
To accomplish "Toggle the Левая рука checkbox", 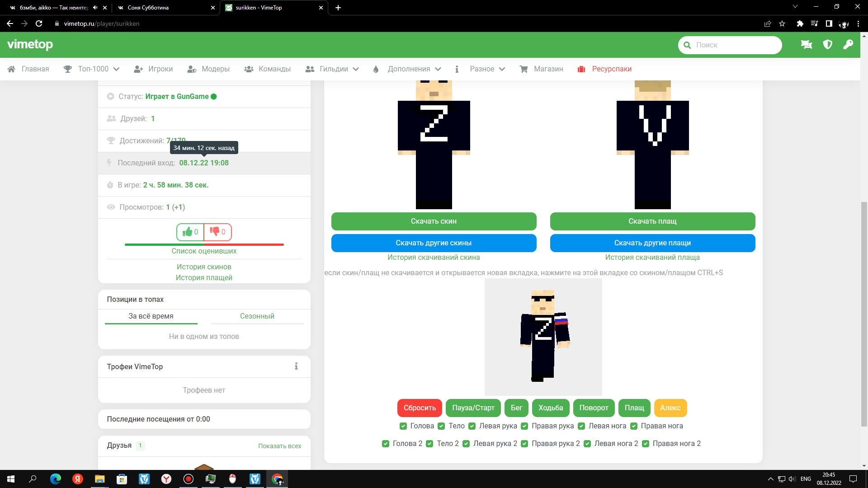I will tap(472, 426).
